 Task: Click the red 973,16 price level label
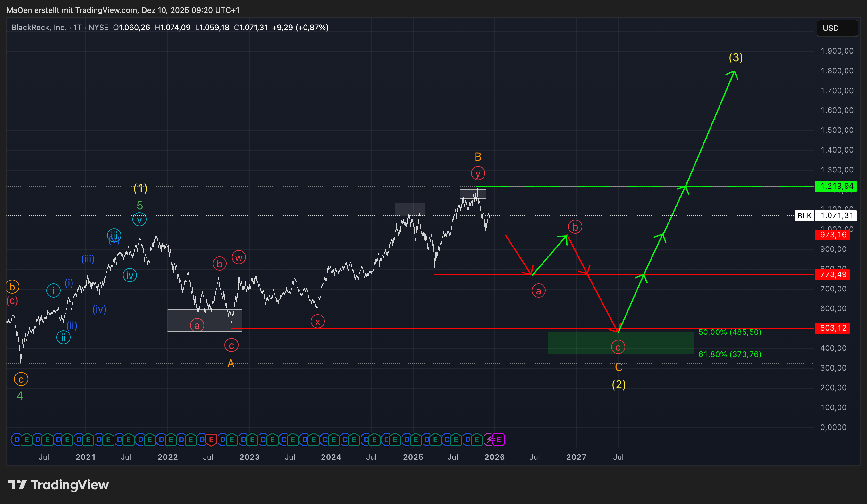pyautogui.click(x=832, y=235)
